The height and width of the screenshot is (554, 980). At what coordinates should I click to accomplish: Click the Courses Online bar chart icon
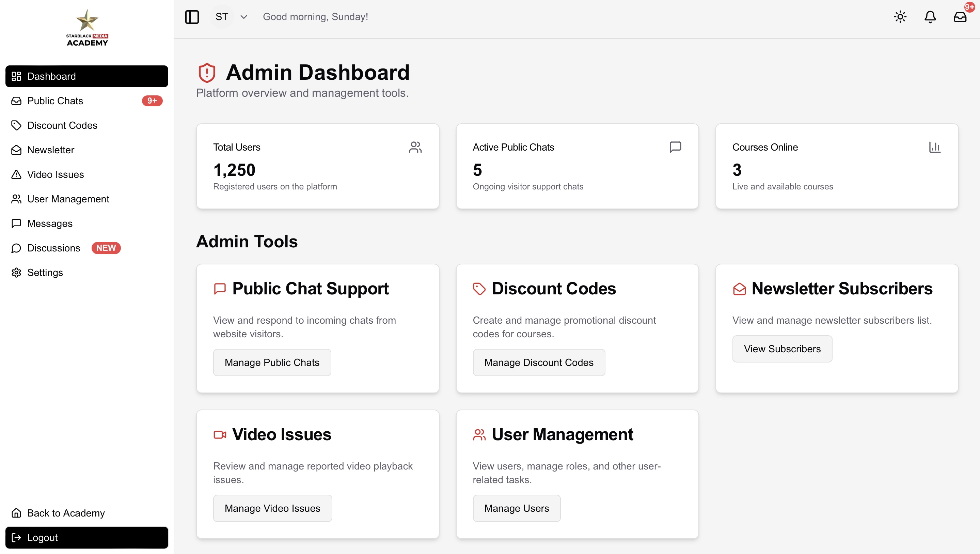click(935, 147)
